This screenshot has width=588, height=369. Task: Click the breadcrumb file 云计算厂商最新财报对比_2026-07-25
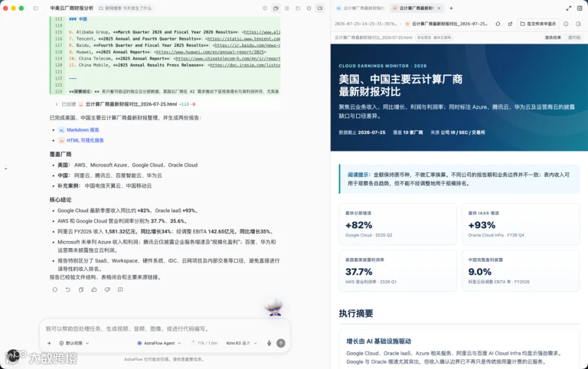446,24
